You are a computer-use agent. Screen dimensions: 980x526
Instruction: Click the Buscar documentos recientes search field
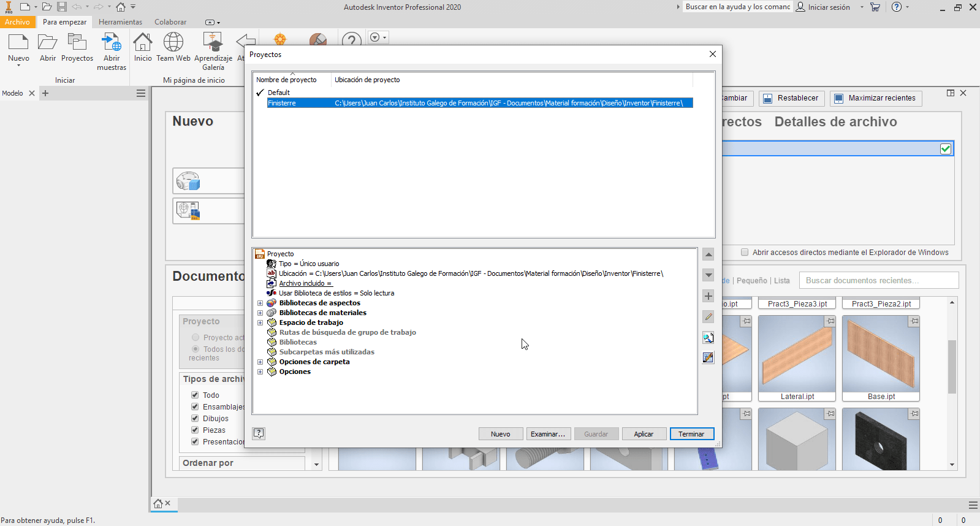pos(879,280)
